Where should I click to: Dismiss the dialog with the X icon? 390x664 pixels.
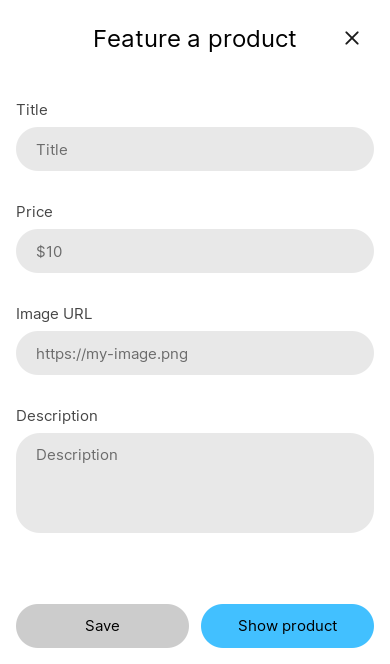(x=352, y=39)
